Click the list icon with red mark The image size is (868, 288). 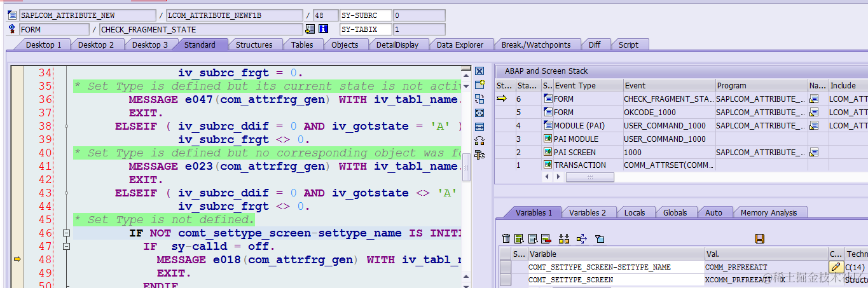click(546, 238)
